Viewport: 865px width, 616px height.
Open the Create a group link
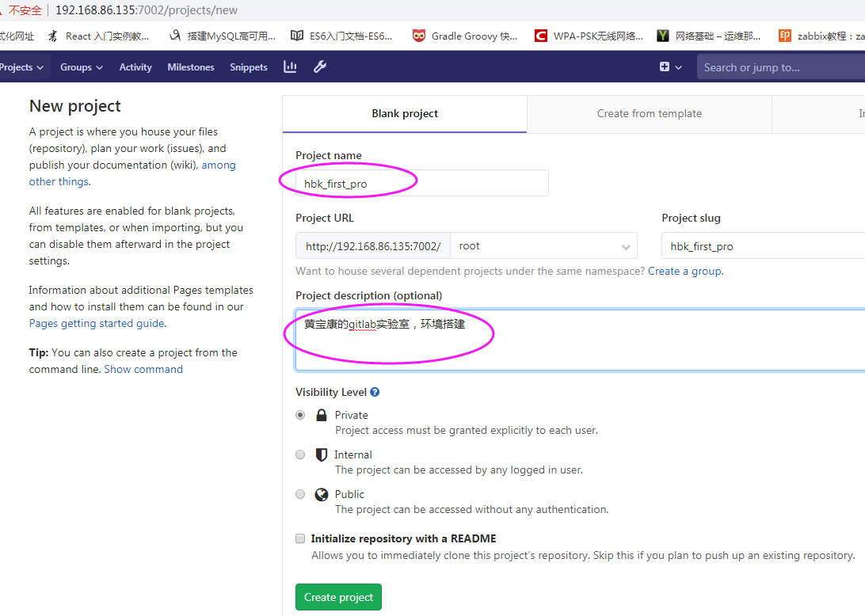(684, 271)
